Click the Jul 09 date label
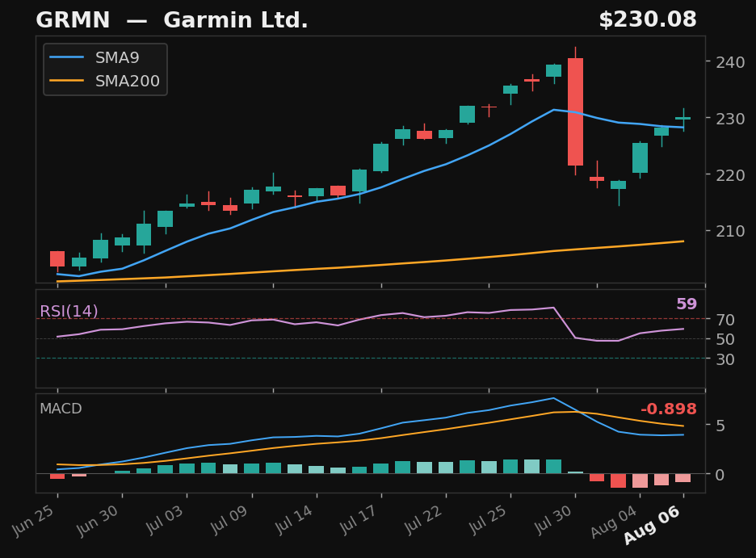 [x=229, y=519]
